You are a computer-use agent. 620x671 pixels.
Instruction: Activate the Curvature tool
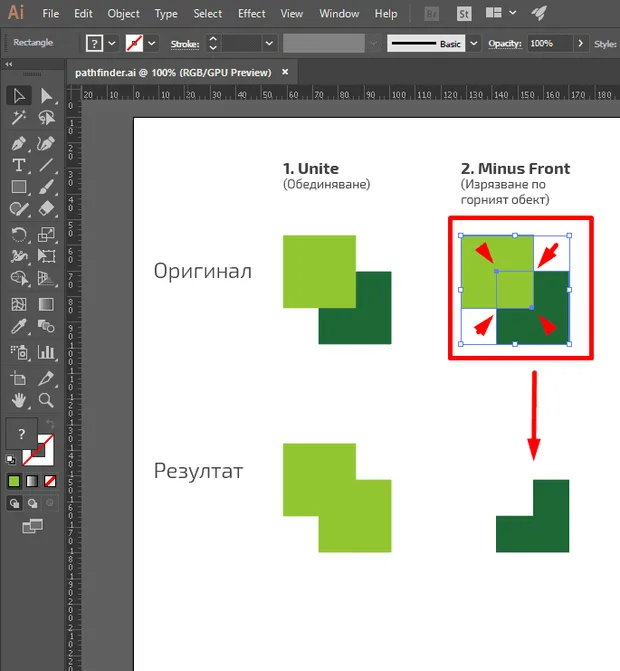[x=46, y=143]
